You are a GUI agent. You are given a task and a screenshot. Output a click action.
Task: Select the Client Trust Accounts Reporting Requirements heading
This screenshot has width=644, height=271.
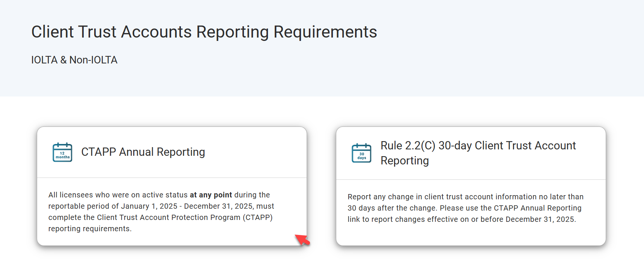204,32
